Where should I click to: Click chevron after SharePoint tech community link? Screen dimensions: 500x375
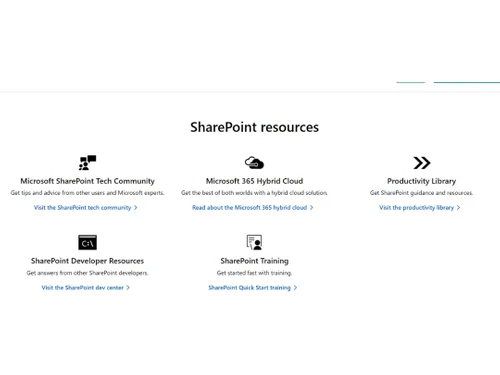pyautogui.click(x=136, y=208)
